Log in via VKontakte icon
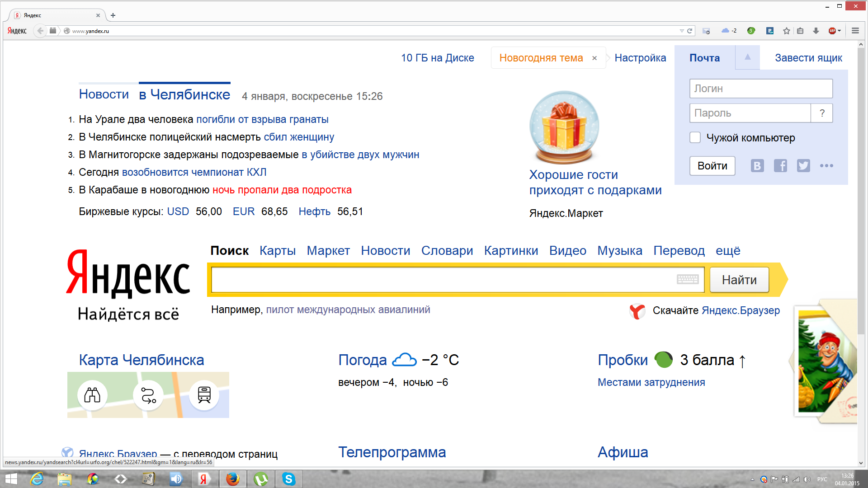Image resolution: width=868 pixels, height=488 pixels. 757,166
